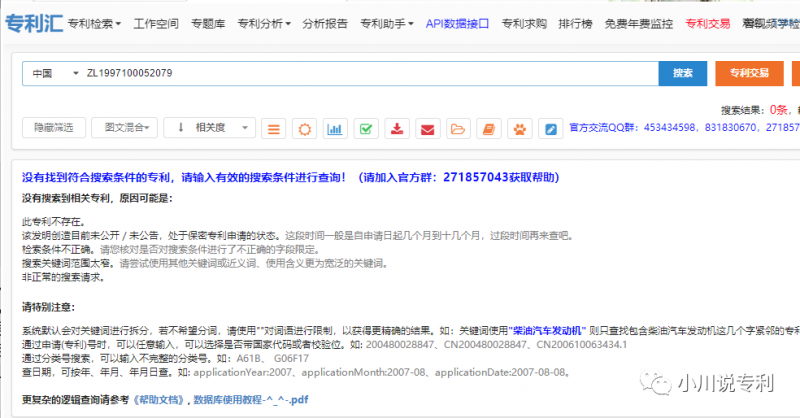Open the bar chart analysis icon

point(335,129)
